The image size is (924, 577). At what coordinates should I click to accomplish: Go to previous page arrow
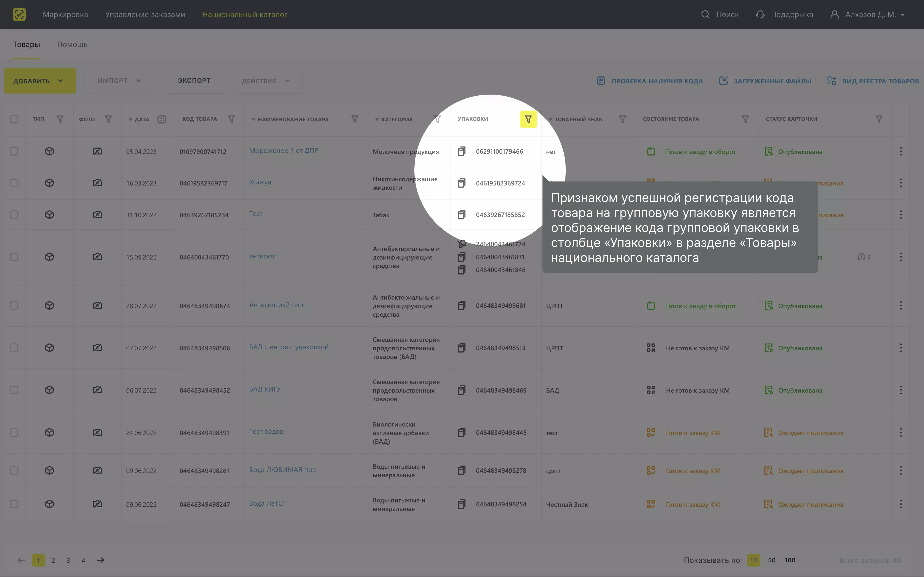[21, 560]
